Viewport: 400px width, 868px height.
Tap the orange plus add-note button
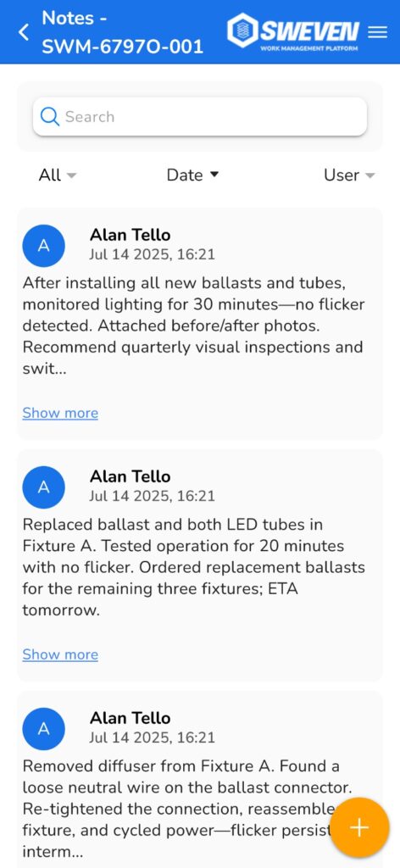point(359,827)
